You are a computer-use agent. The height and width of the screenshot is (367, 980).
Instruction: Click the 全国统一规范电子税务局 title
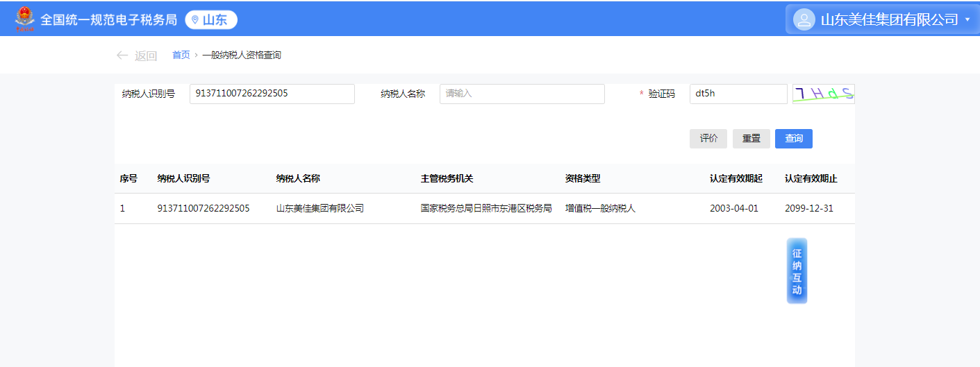109,20
